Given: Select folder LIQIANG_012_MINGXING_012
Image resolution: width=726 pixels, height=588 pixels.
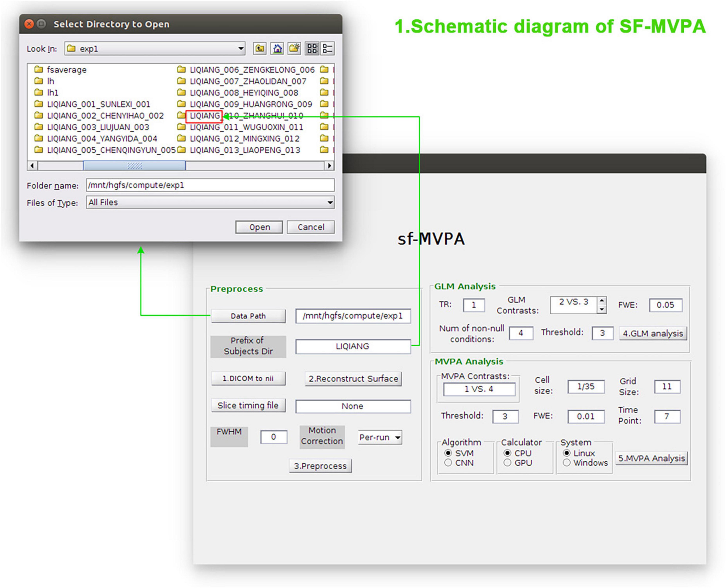Looking at the screenshot, I should [239, 139].
